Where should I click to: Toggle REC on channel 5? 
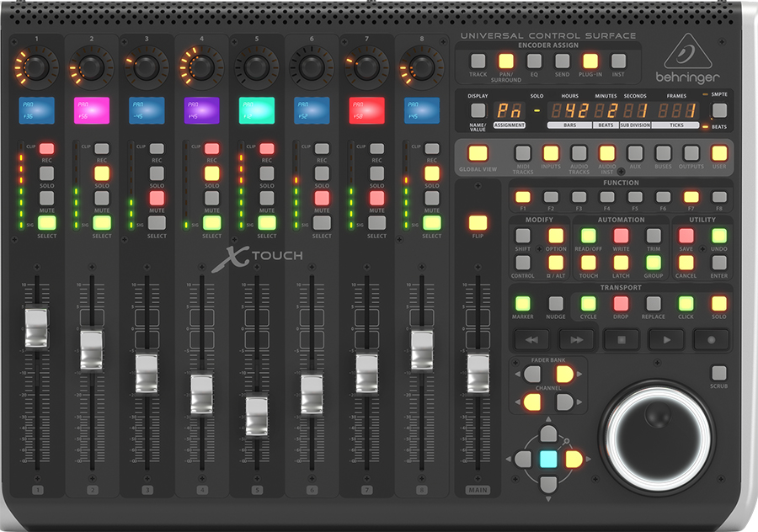click(x=267, y=148)
